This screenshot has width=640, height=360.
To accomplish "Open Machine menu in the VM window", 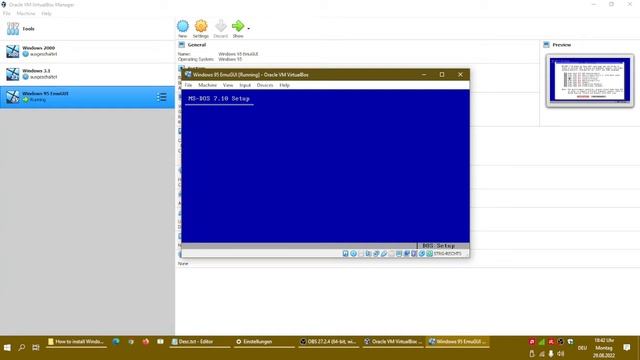I will pyautogui.click(x=207, y=85).
